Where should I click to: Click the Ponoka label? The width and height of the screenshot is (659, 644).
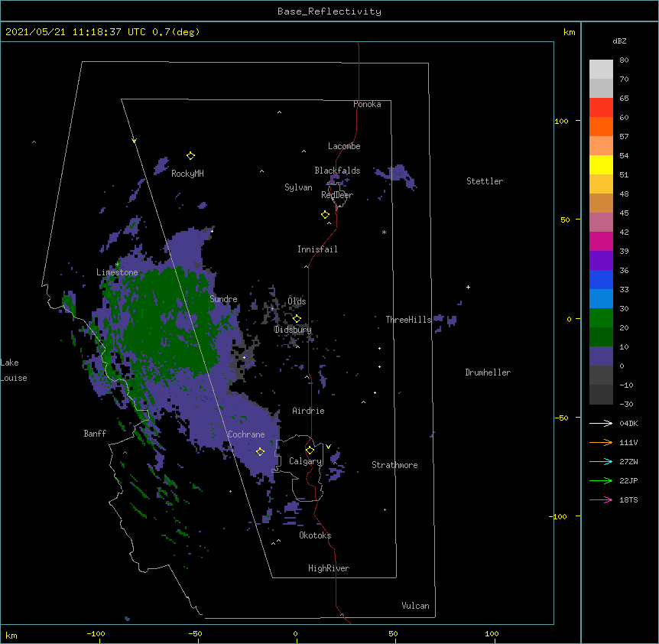tap(367, 104)
